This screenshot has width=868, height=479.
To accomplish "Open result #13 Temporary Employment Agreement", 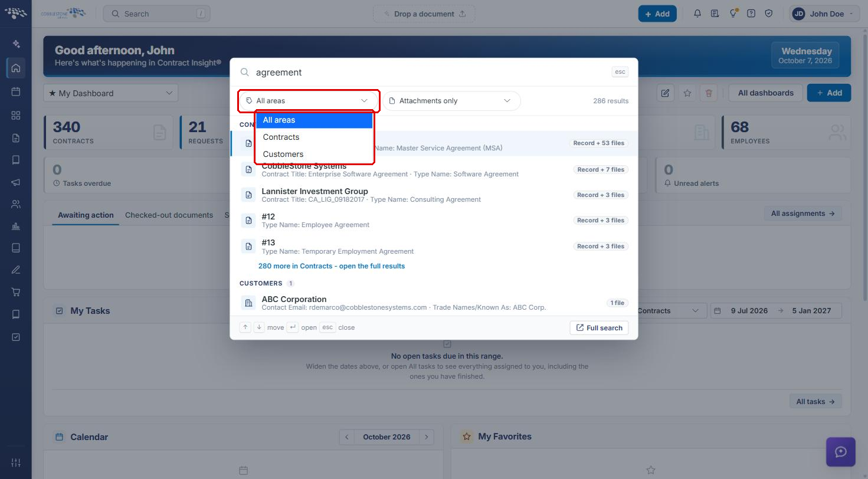I will 434,247.
